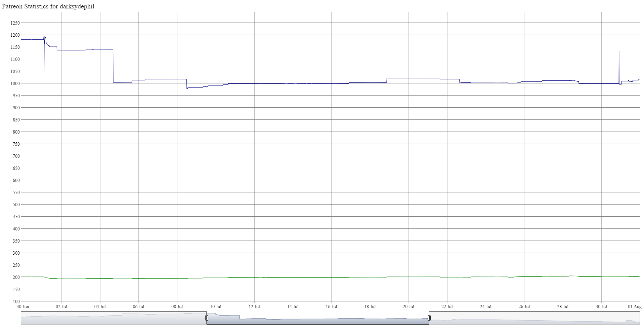644x327 pixels.
Task: Click the blue line's drop after 04 Jul
Action: (113, 66)
